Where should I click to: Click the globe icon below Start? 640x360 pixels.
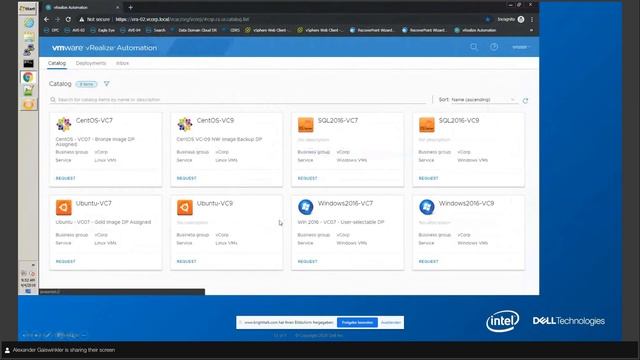click(x=29, y=23)
